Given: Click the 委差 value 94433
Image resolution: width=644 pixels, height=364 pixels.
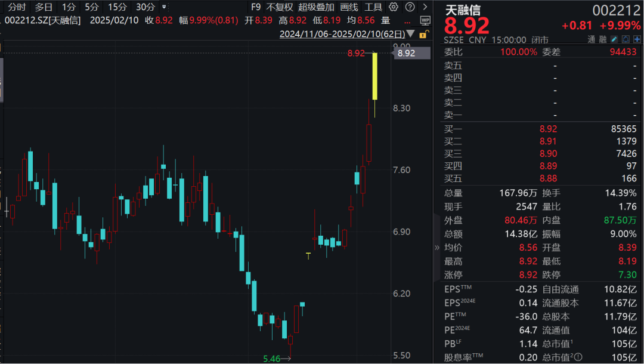Looking at the screenshot, I should pos(623,52).
